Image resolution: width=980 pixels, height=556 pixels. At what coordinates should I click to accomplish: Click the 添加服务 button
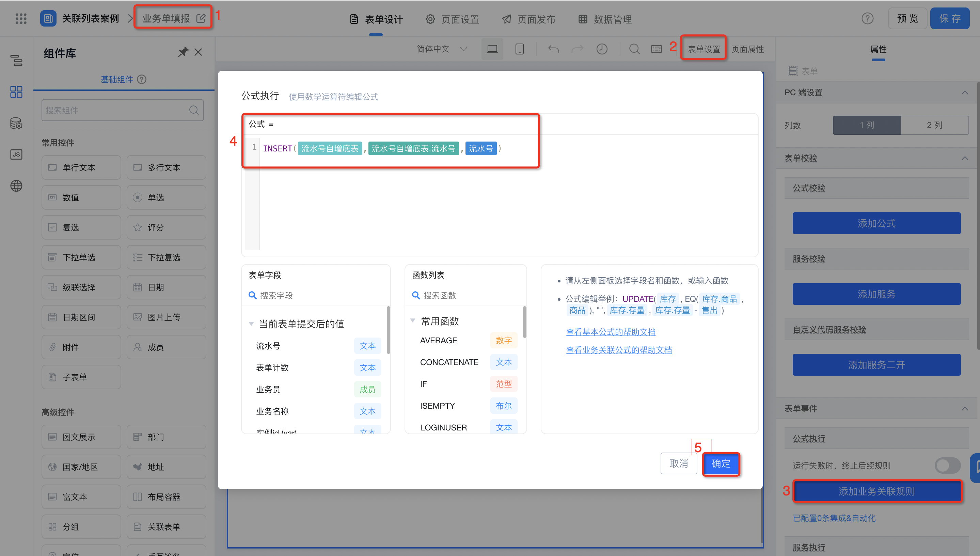tap(876, 294)
